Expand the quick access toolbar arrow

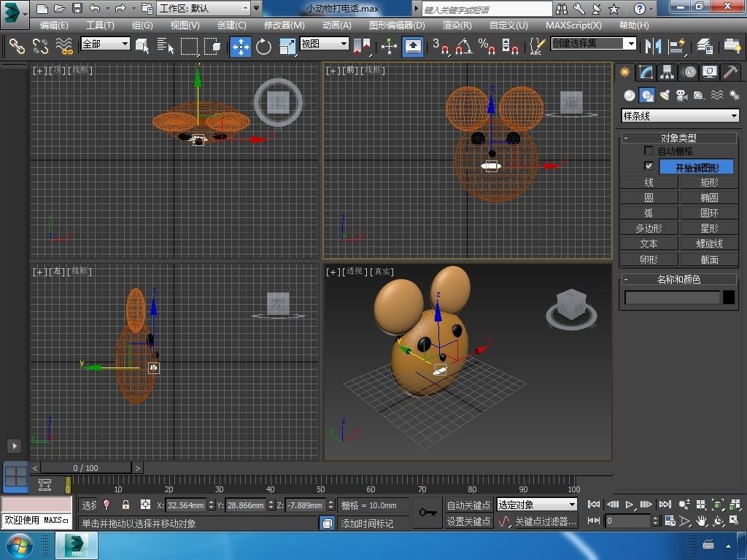[256, 8]
